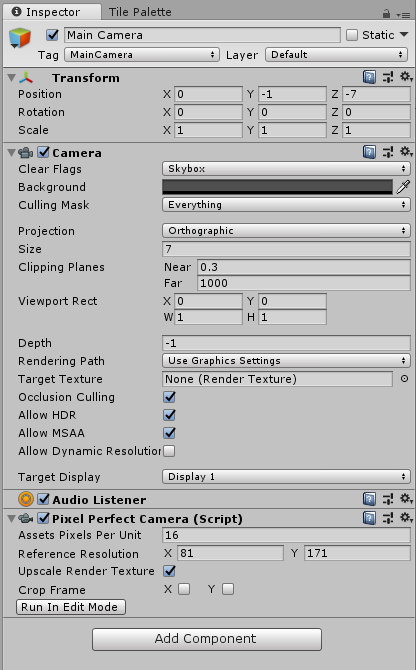Disable the Audio Listener component checkbox
This screenshot has width=416, height=670.
(43, 499)
